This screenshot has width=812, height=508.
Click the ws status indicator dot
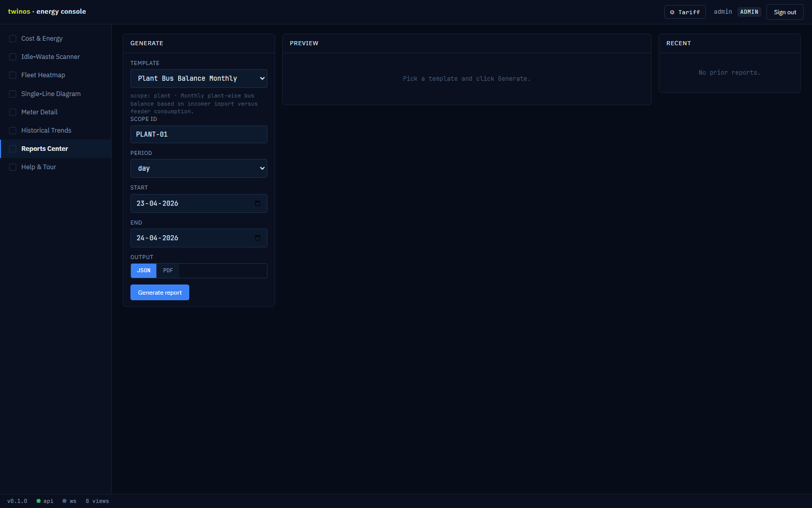point(64,501)
